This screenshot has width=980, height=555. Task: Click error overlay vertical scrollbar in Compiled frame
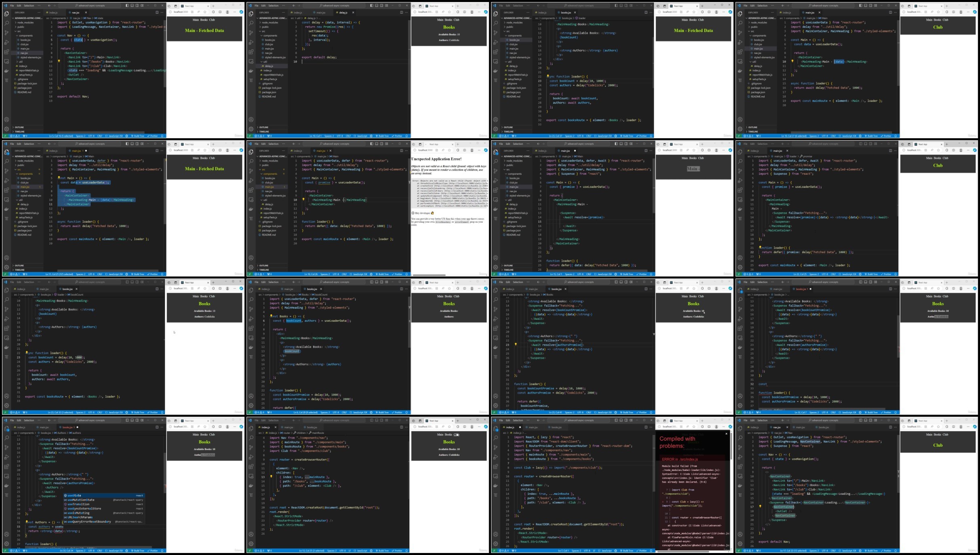point(731,446)
